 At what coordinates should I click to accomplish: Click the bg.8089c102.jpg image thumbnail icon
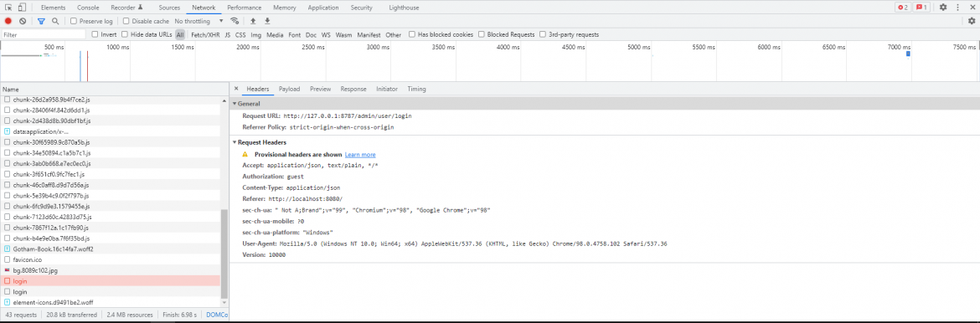tap(8, 270)
